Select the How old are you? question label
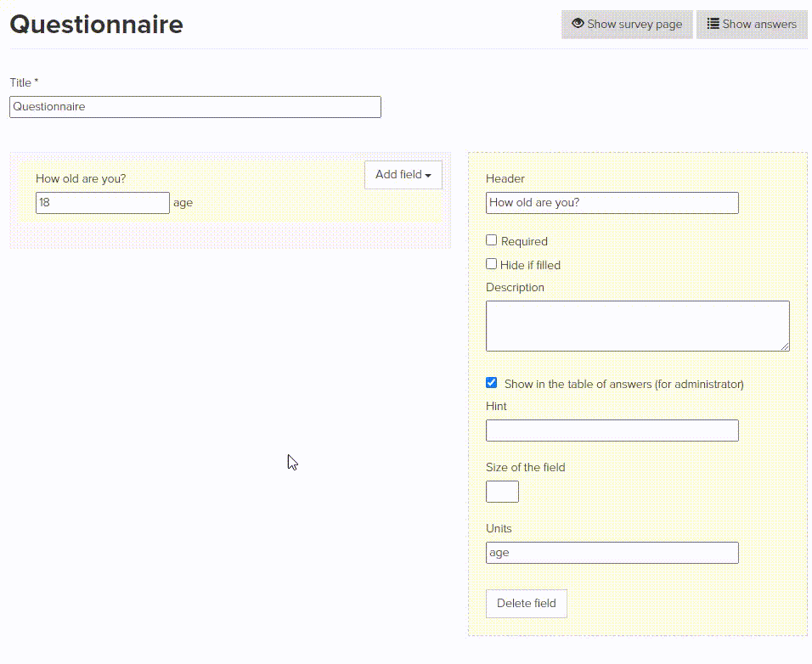 (x=81, y=179)
